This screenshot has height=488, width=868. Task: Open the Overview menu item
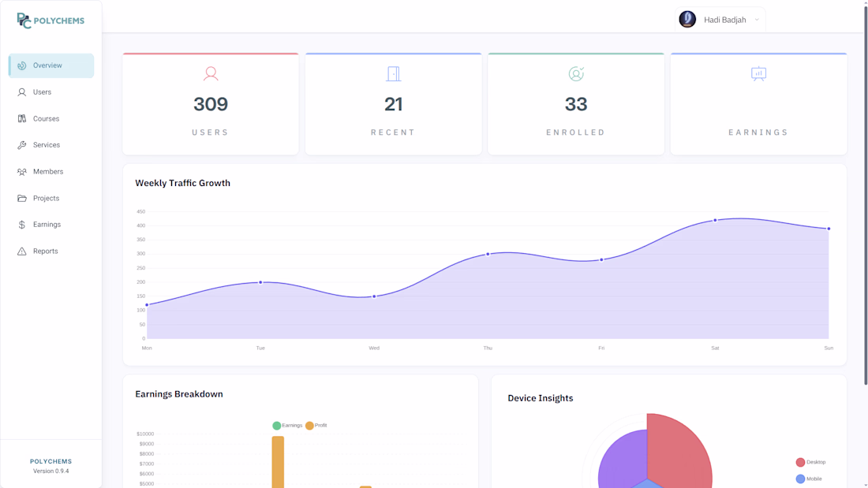pyautogui.click(x=51, y=66)
